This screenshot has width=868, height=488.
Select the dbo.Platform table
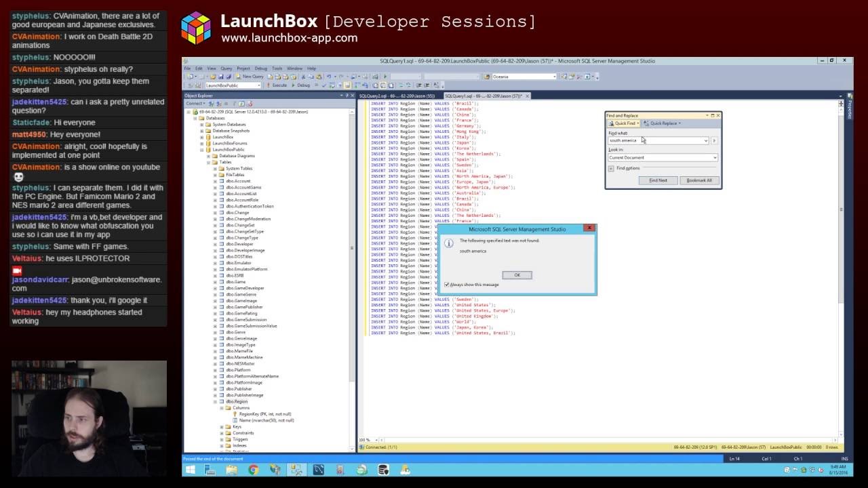238,370
